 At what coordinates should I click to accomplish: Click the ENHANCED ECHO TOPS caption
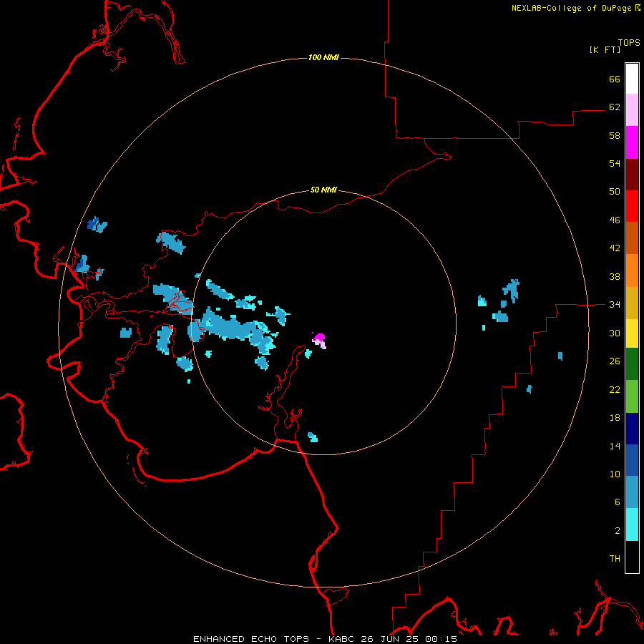coord(251,639)
